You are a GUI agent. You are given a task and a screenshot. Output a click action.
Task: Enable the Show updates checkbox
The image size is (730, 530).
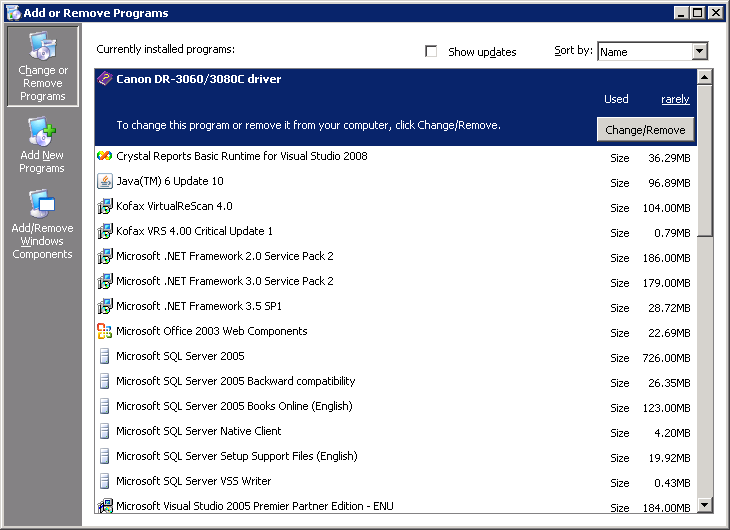pyautogui.click(x=431, y=51)
